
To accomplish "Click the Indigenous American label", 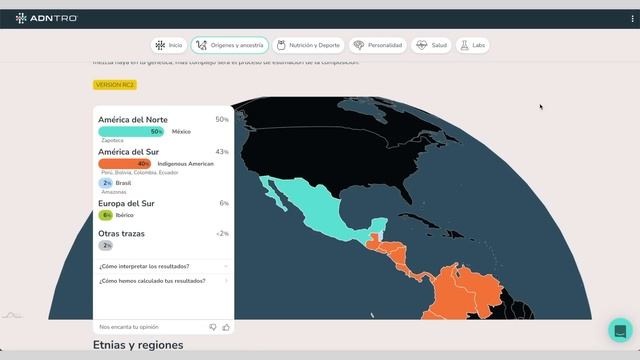I will (186, 164).
